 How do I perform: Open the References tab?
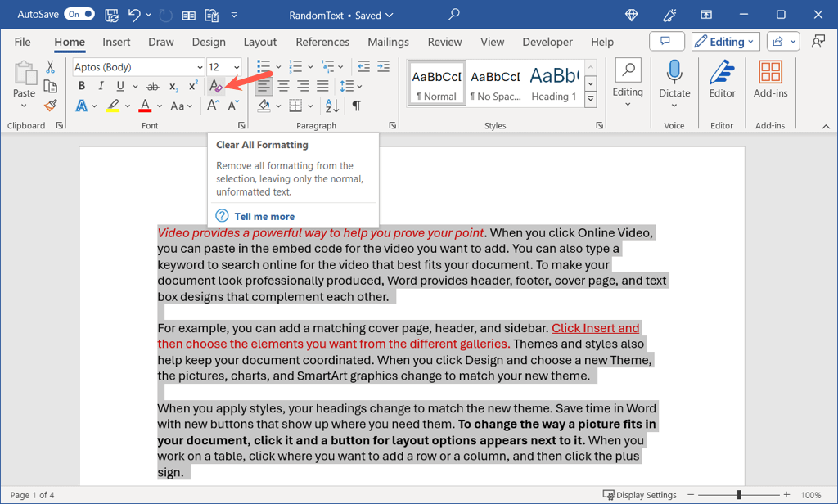pos(322,42)
